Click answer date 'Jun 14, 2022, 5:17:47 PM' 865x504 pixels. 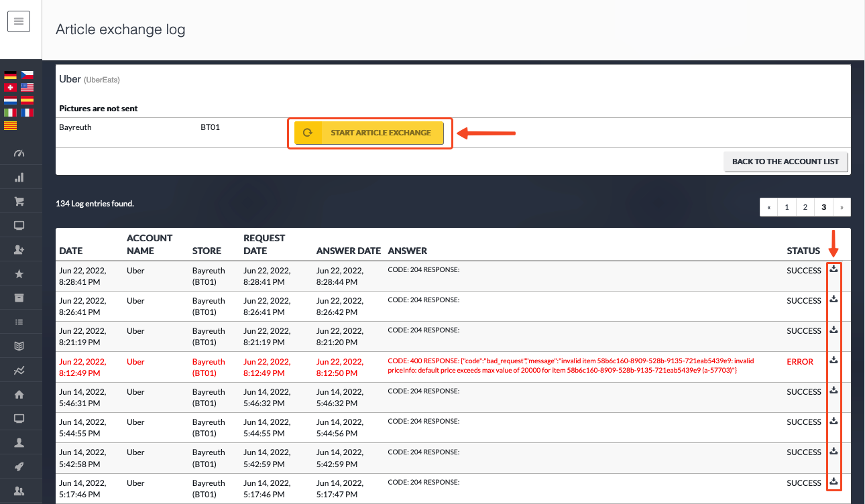point(340,489)
